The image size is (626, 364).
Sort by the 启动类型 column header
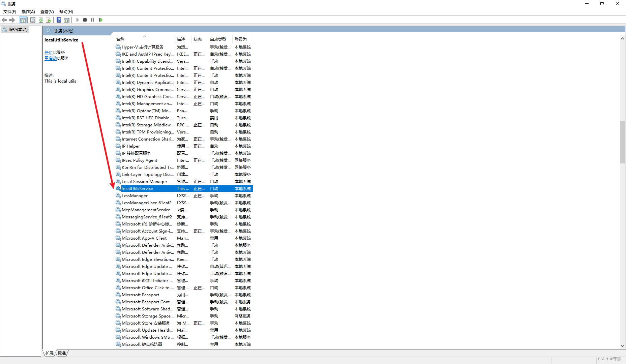tap(220, 39)
